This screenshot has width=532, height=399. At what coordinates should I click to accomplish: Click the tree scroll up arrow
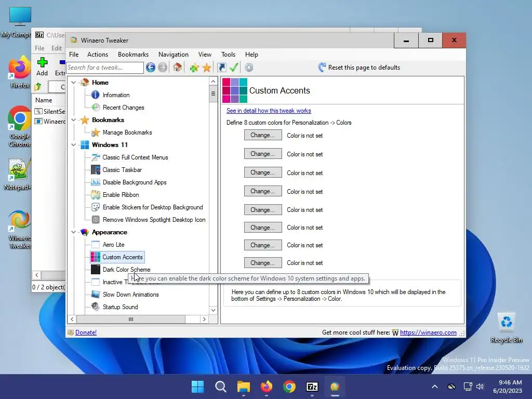click(x=213, y=82)
